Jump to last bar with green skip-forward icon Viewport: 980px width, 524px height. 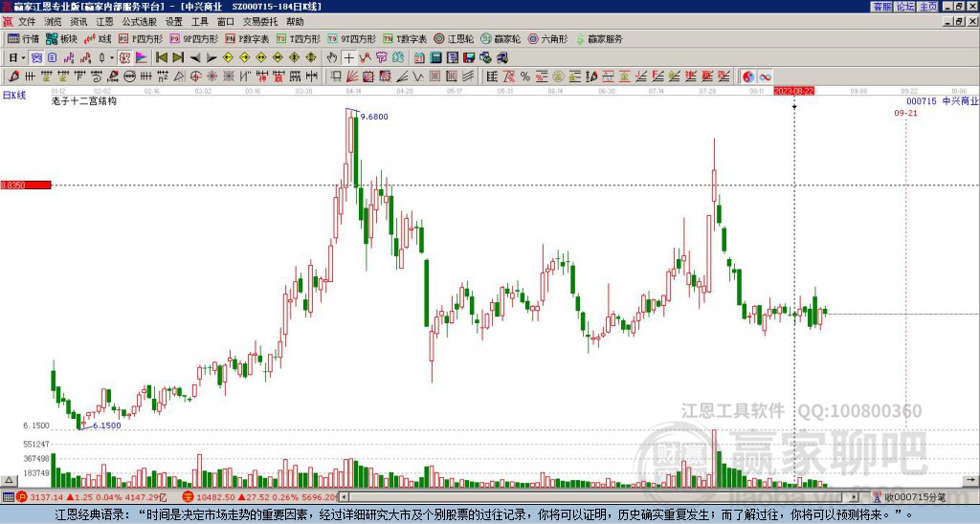178,58
